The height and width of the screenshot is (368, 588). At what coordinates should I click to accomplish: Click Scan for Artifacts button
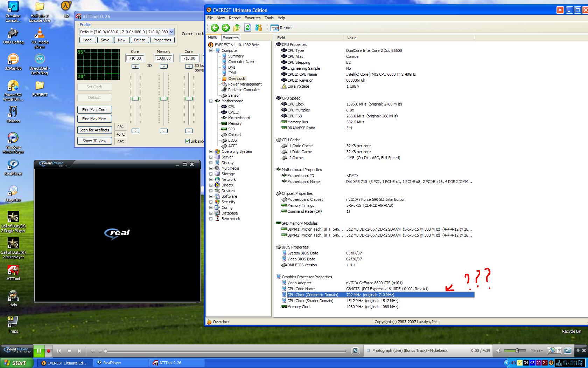tap(94, 130)
